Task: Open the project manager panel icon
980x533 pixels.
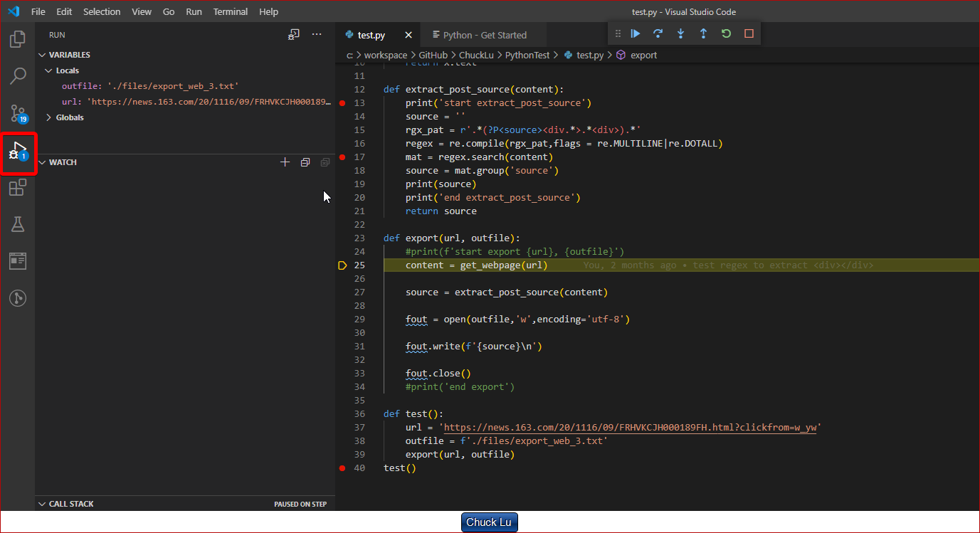Action: [x=18, y=261]
